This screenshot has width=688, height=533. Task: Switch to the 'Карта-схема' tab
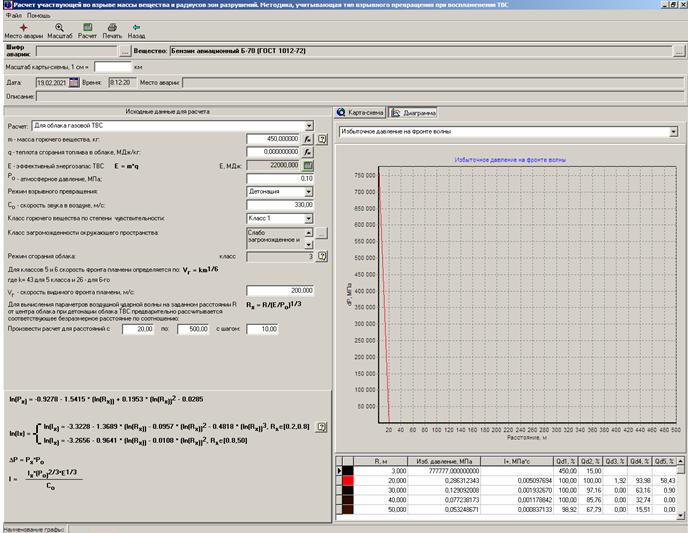(361, 112)
